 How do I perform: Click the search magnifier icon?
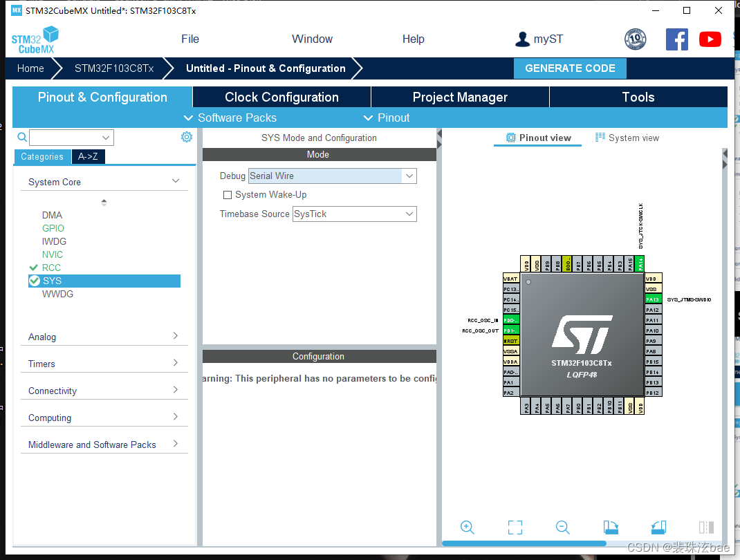tap(22, 138)
